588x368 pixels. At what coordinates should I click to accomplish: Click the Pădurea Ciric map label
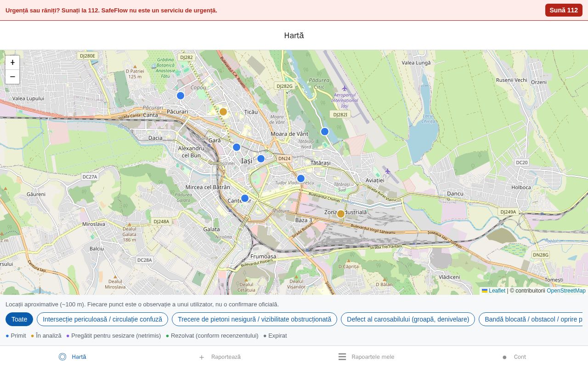[319, 83]
